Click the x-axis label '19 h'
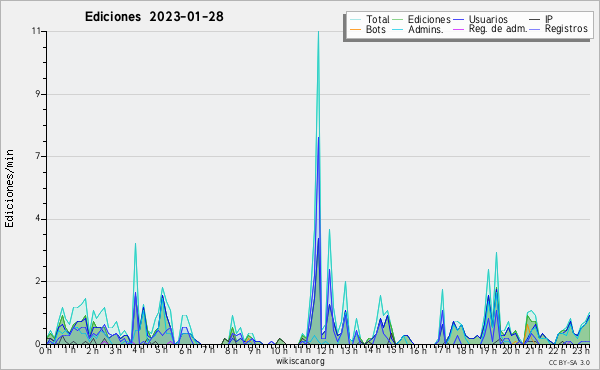 coord(490,350)
